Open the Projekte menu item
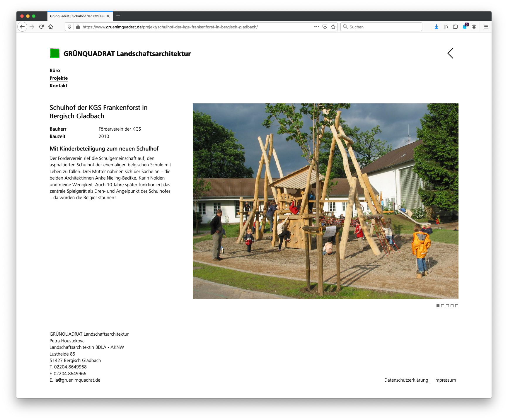The height and width of the screenshot is (420, 508). click(x=59, y=78)
